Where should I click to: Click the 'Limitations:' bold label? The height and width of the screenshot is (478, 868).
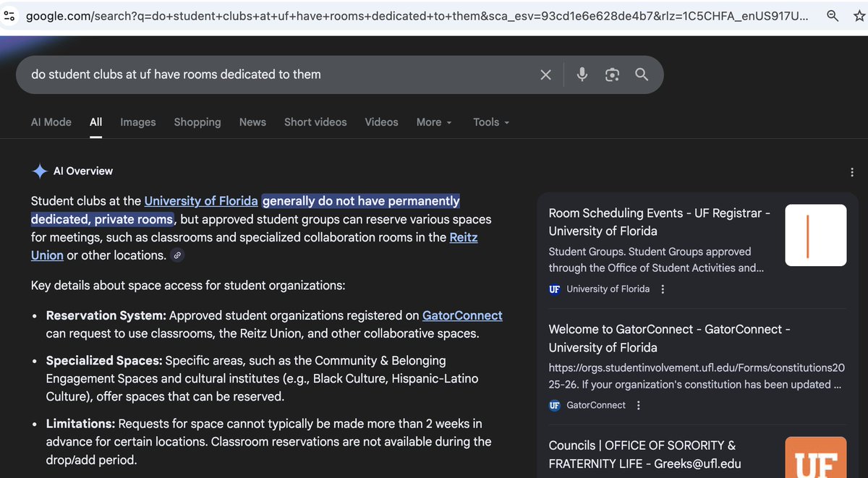[x=80, y=424]
